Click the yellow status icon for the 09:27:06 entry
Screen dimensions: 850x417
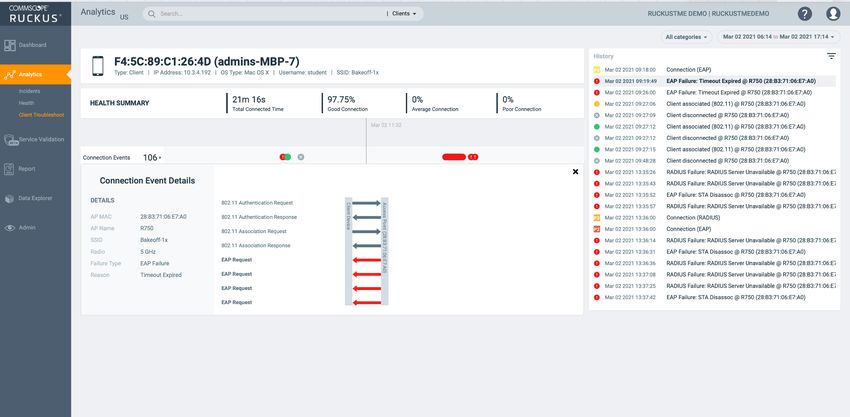pyautogui.click(x=596, y=104)
